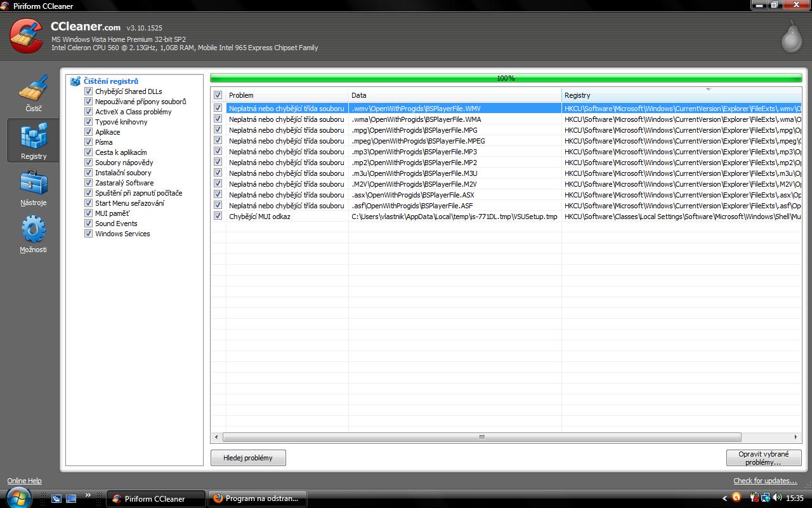Select the BSPlayerFile.ASF result row
Image resolution: width=812 pixels, height=508 pixels.
(506, 206)
